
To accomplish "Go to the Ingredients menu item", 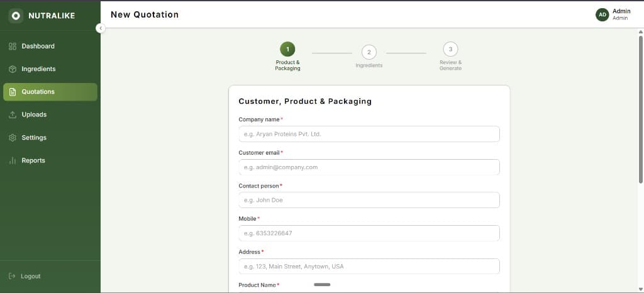I will [50, 69].
